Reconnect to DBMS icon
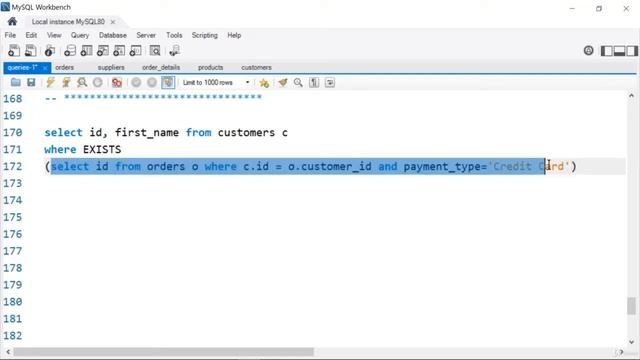Image resolution: width=640 pixels, height=360 pixels. (174, 51)
